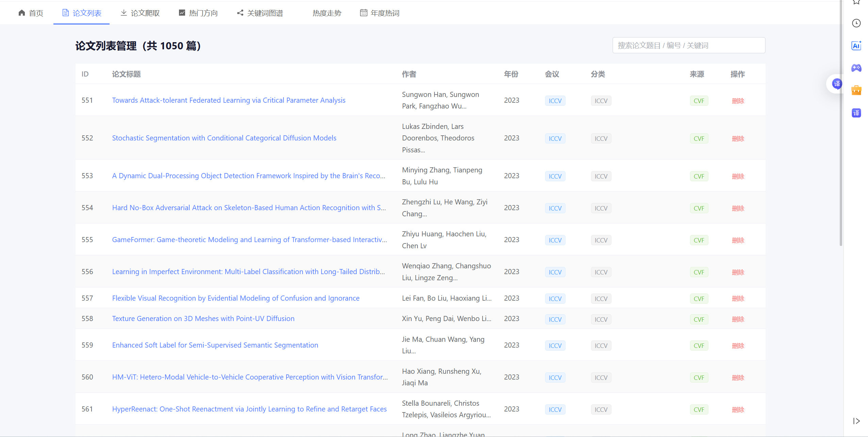Focus the paper search input field
The width and height of the screenshot is (868, 437).
(x=689, y=45)
